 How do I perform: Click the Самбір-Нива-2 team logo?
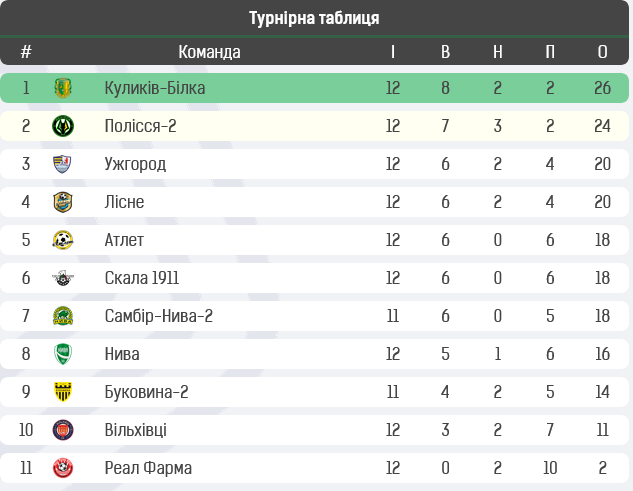pyautogui.click(x=63, y=316)
